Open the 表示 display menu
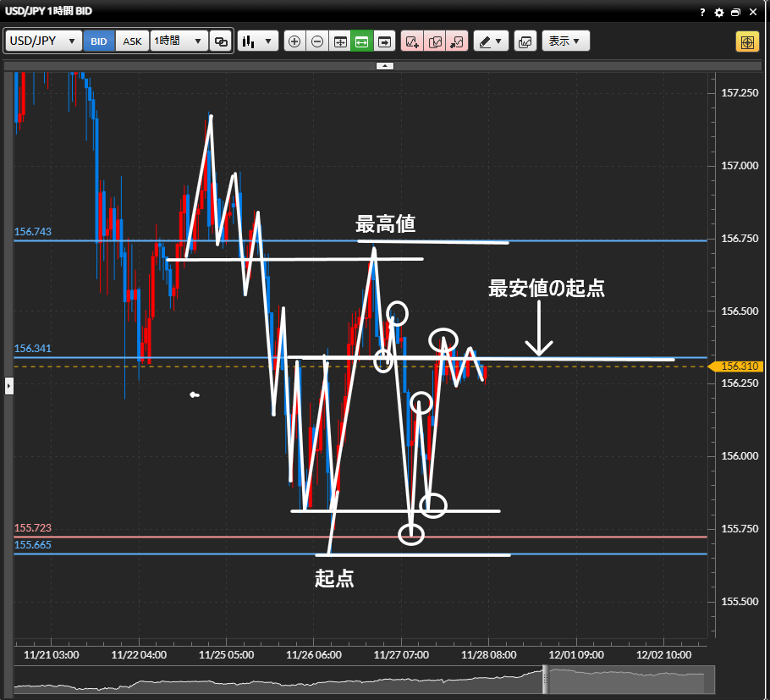The height and width of the screenshot is (700, 770). click(x=565, y=41)
